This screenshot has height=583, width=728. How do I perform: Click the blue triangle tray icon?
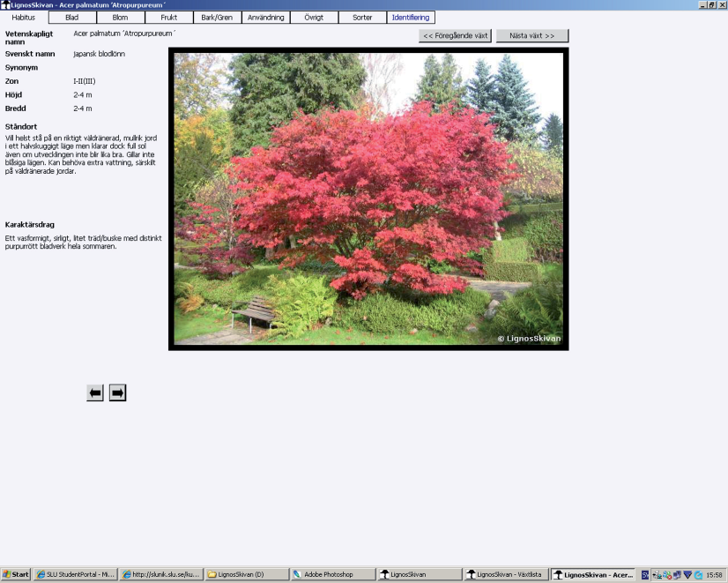click(687, 575)
